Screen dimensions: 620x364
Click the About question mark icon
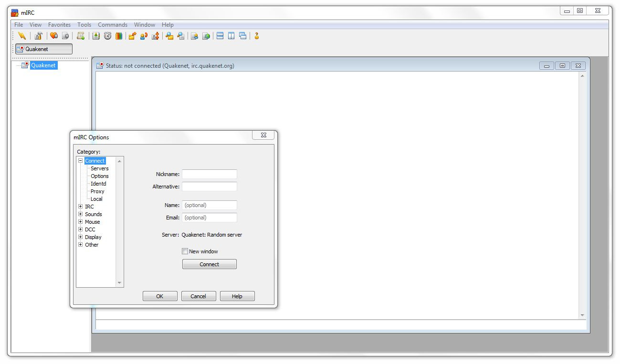[x=256, y=36]
